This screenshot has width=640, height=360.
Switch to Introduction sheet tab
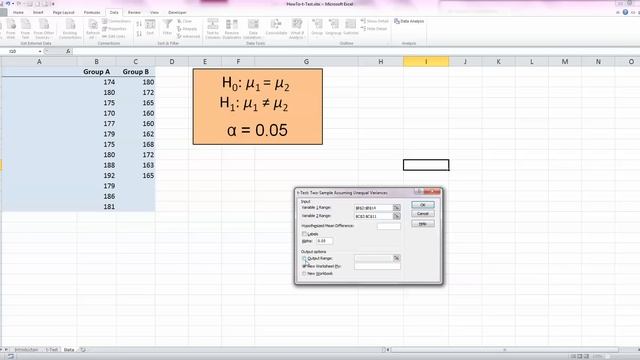coord(27,350)
